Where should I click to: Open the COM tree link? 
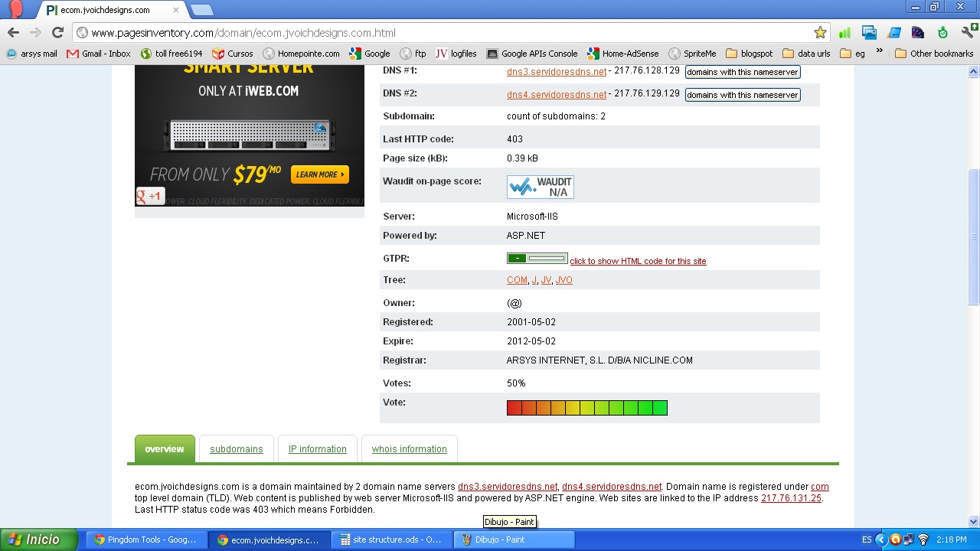tap(517, 280)
